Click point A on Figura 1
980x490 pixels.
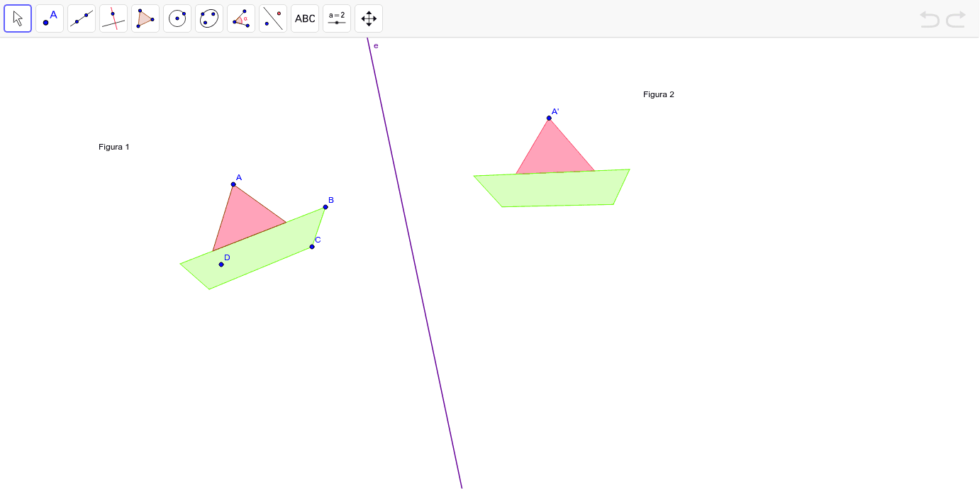233,184
